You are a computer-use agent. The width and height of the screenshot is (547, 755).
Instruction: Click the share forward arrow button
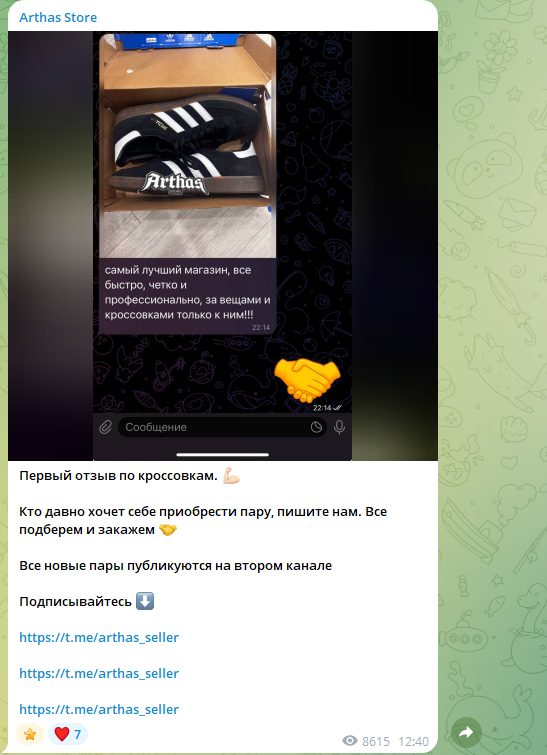(466, 733)
